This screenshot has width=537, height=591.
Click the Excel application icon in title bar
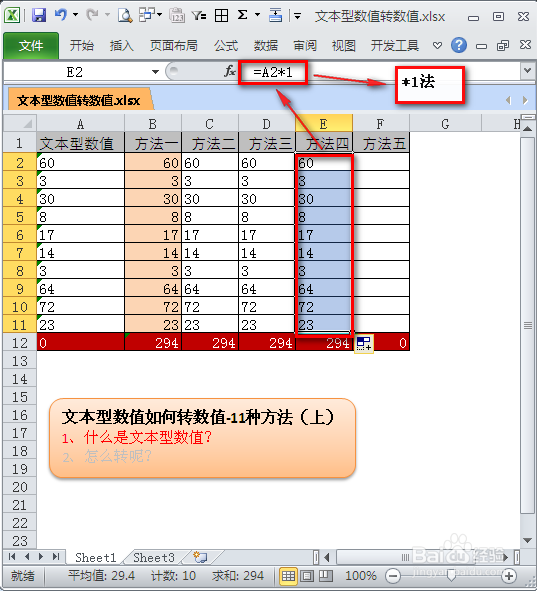12,15
